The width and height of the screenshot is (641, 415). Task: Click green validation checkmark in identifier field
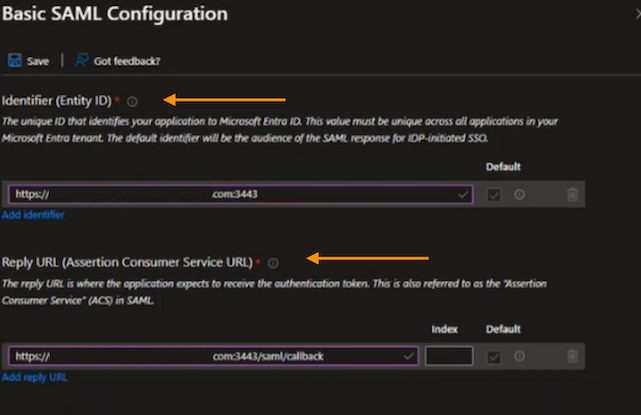click(x=463, y=195)
